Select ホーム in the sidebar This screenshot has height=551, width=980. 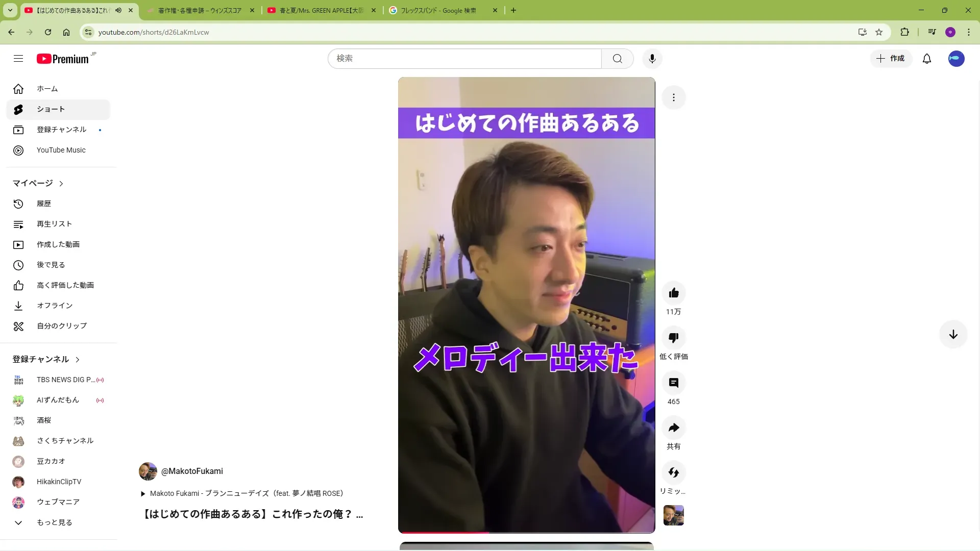point(47,89)
